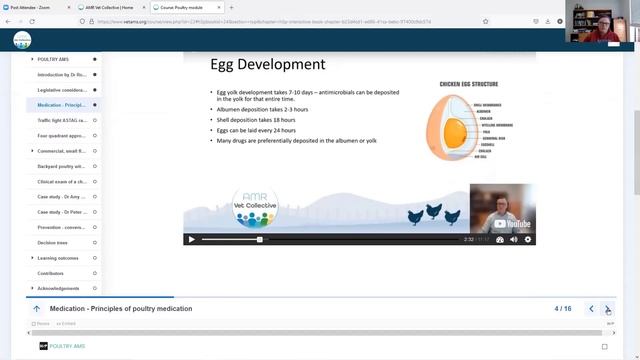The height and width of the screenshot is (360, 640).
Task: Open Contributors chapter
Action: pyautogui.click(x=50, y=273)
